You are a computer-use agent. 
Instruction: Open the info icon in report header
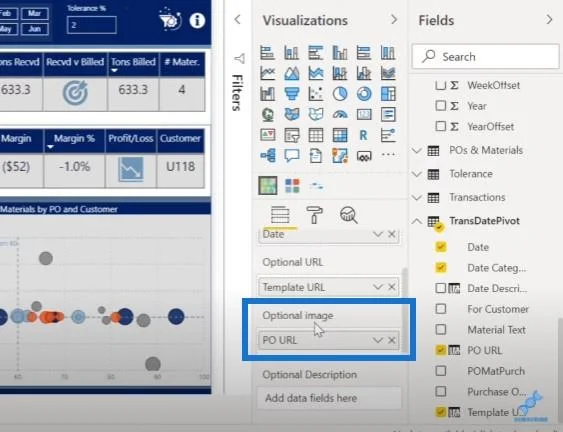[197, 20]
